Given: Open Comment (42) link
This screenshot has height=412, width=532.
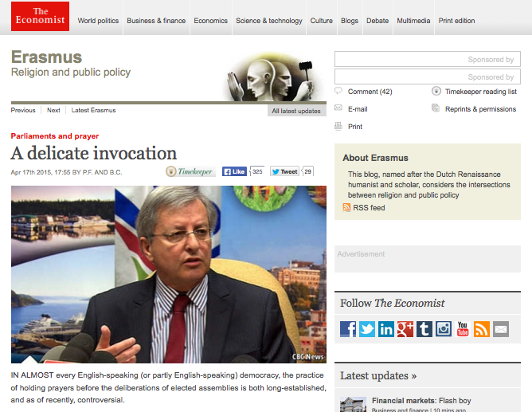Looking at the screenshot, I should tap(370, 92).
